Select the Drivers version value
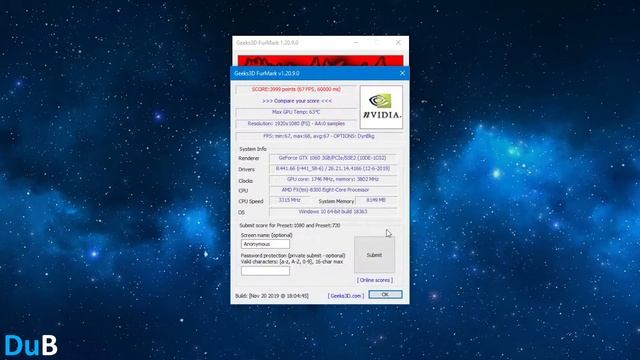The image size is (640, 360). click(x=333, y=169)
